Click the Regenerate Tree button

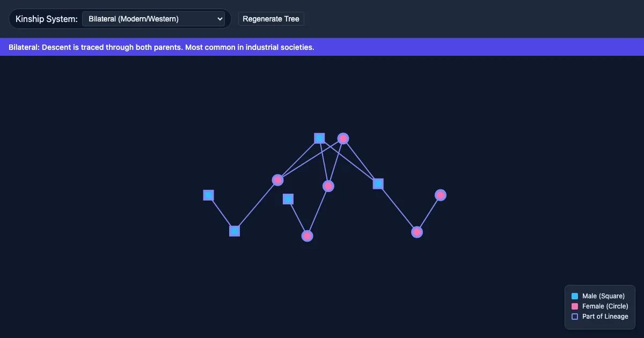(x=271, y=19)
